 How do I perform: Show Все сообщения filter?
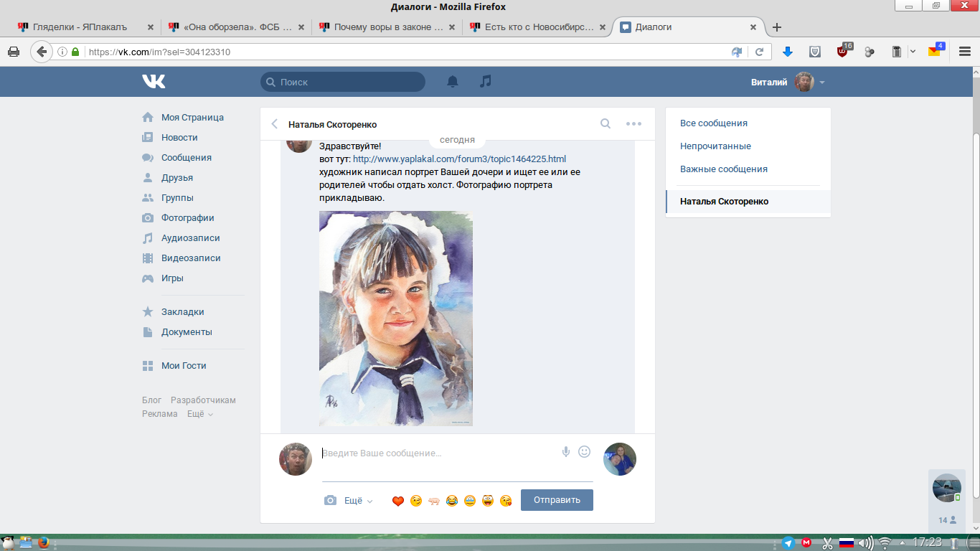(x=714, y=123)
